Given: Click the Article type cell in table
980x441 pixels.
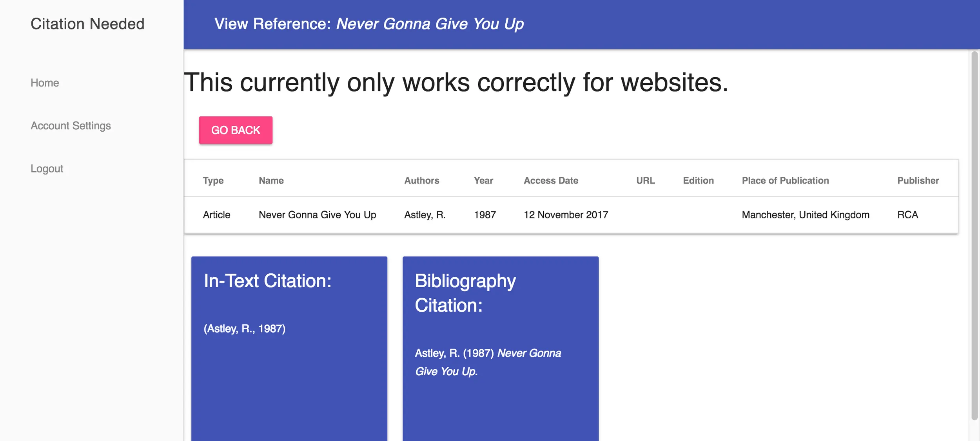Looking at the screenshot, I should click(x=216, y=215).
